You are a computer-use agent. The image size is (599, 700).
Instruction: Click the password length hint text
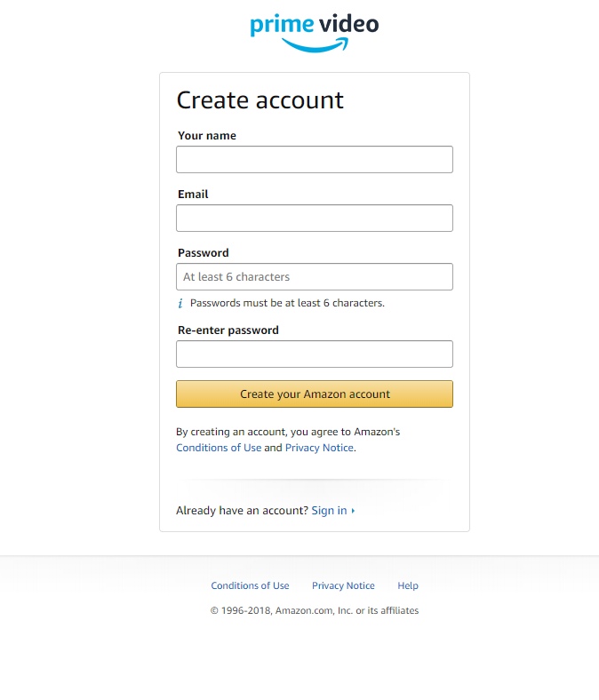coord(287,303)
